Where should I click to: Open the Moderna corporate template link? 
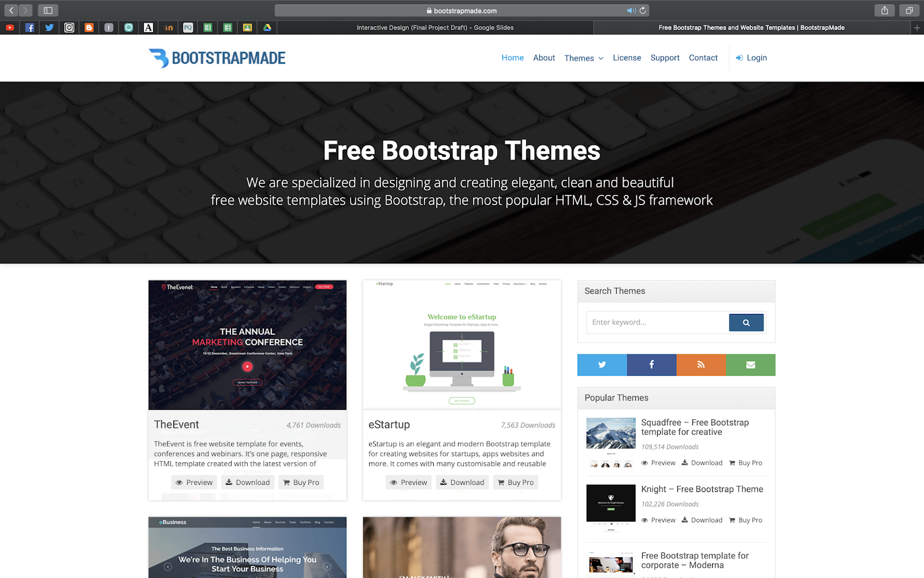coord(695,560)
